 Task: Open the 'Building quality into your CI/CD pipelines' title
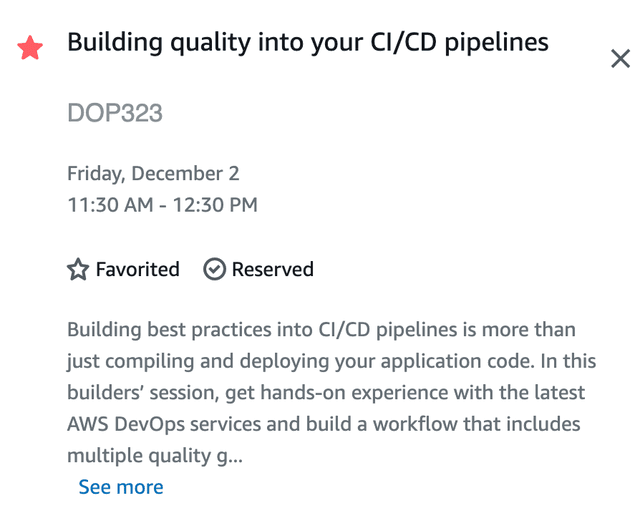tap(308, 42)
